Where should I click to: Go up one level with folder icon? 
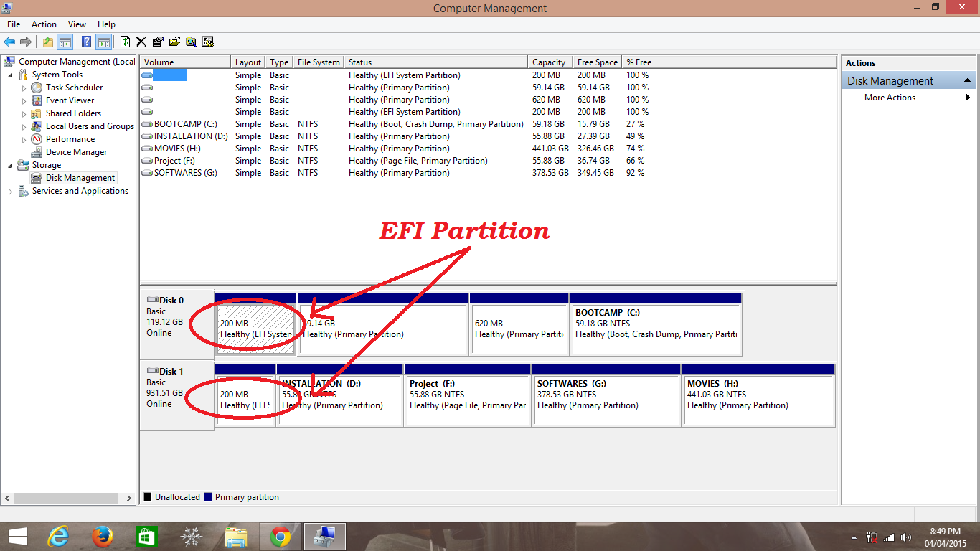click(x=47, y=42)
